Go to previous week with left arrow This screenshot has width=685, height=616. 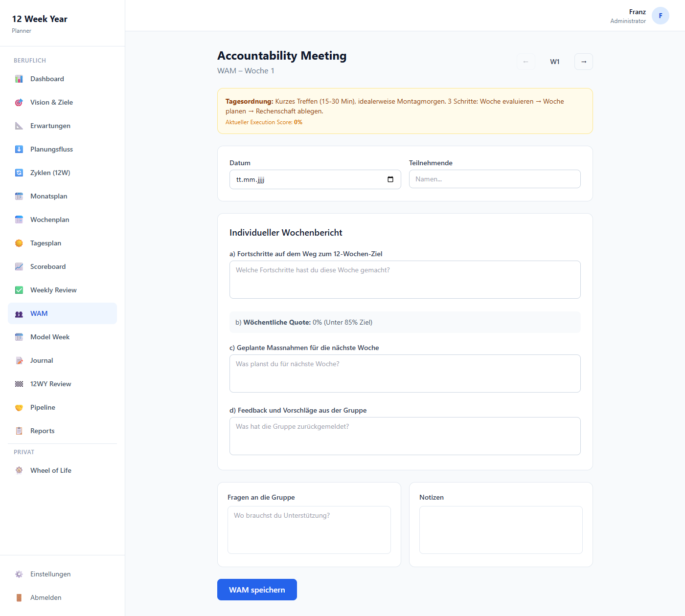525,62
